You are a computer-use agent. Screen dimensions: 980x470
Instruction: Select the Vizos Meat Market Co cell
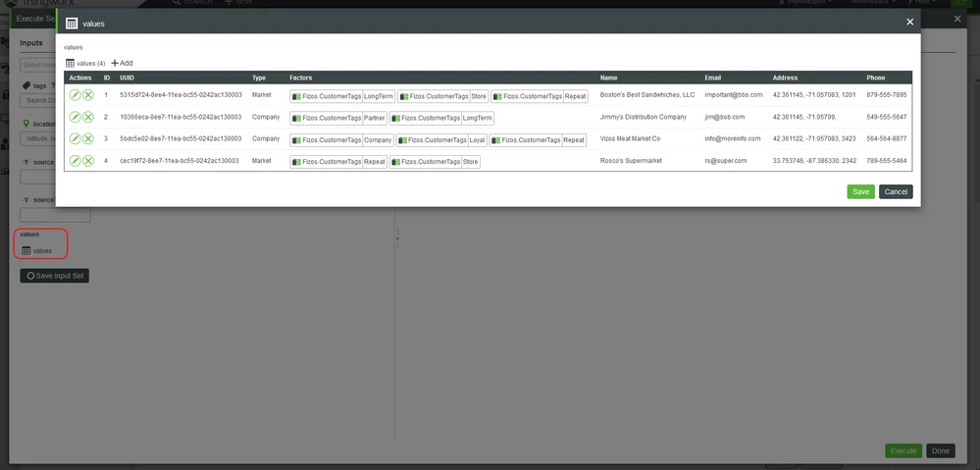(x=630, y=138)
